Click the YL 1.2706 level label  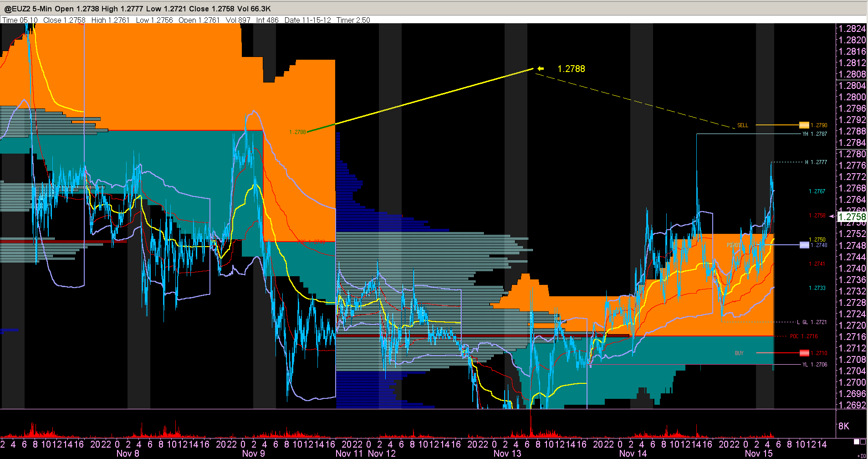815,365
